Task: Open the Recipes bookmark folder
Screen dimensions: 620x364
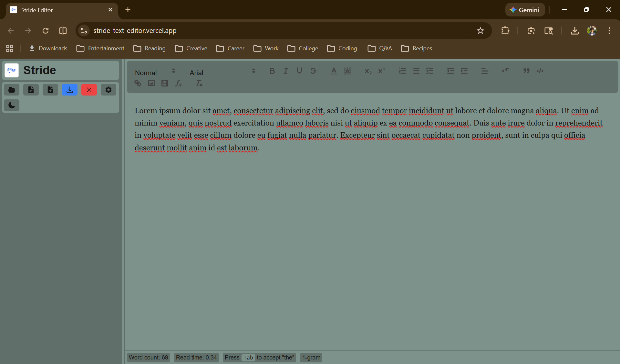Action: (417, 48)
